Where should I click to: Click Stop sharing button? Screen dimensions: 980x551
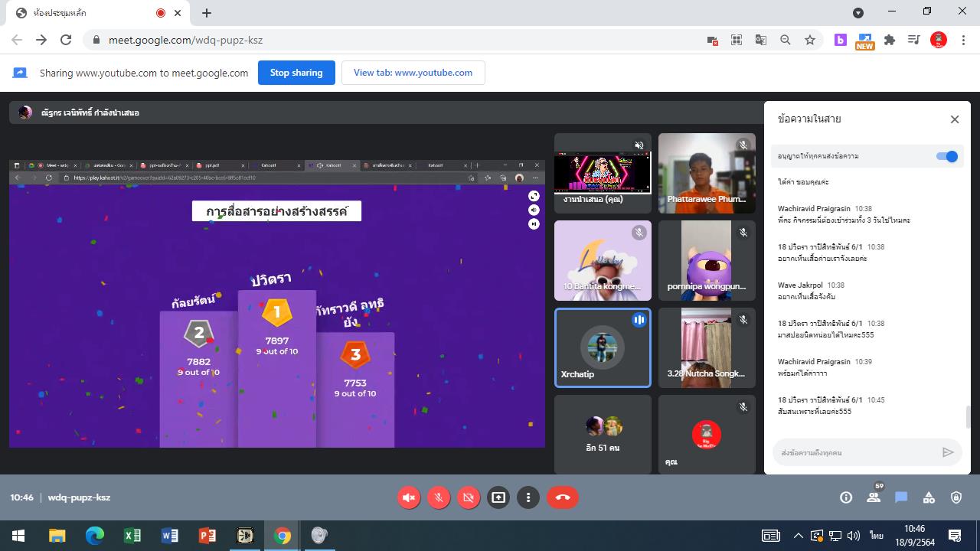296,73
